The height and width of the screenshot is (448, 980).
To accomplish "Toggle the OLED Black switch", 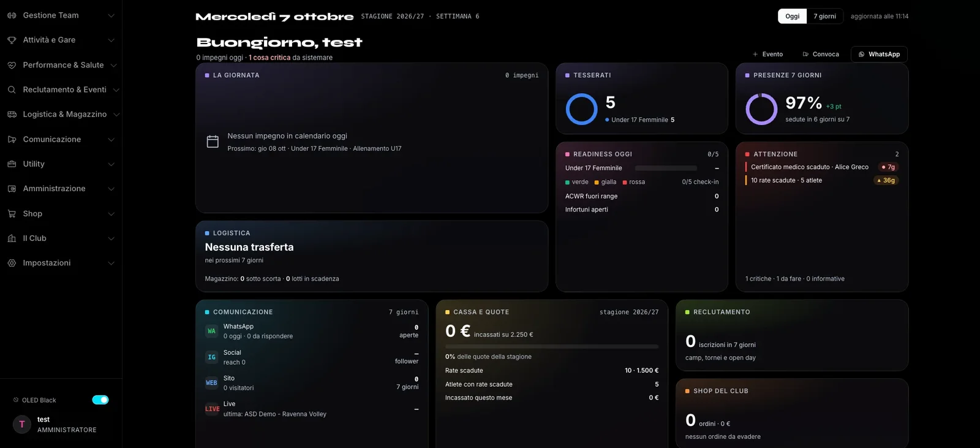I will (100, 400).
